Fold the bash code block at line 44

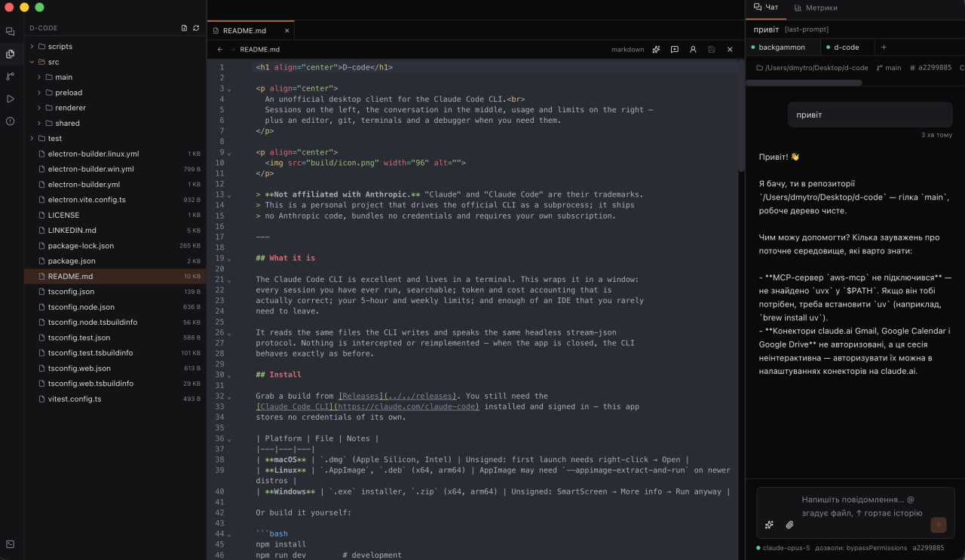click(x=229, y=534)
